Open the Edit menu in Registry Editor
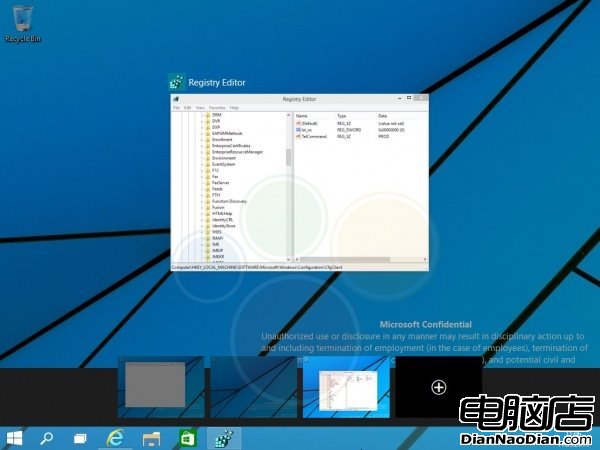Image resolution: width=600 pixels, height=450 pixels. (188, 108)
